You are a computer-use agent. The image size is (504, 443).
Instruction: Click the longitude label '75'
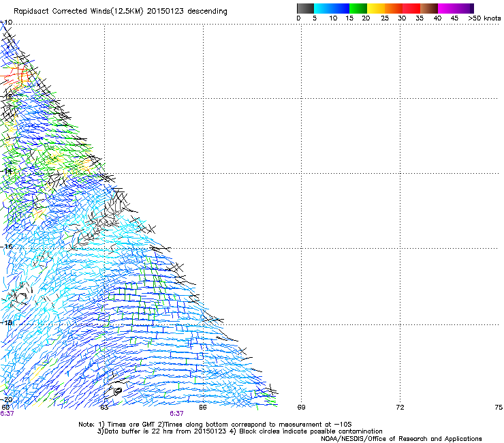coord(499,408)
